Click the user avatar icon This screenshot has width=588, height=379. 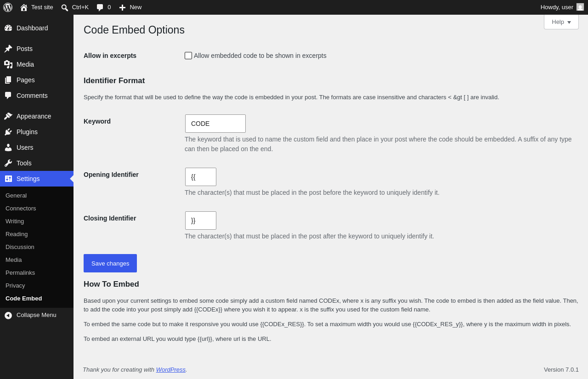point(580,7)
